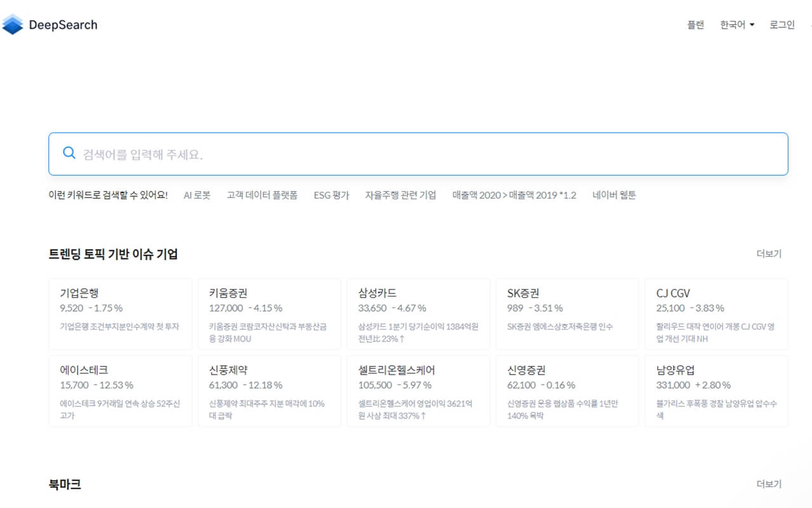This screenshot has height=508, width=812.
Task: Open the 신영증권 company card
Action: tap(568, 391)
